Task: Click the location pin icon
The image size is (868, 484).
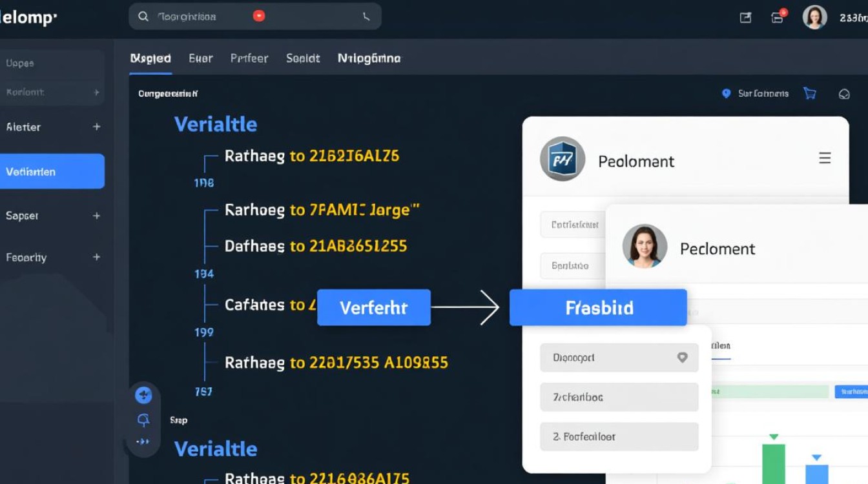Action: click(725, 94)
